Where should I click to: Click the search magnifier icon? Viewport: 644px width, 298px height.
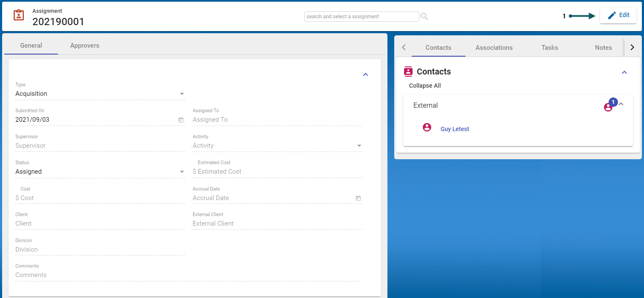(x=424, y=17)
